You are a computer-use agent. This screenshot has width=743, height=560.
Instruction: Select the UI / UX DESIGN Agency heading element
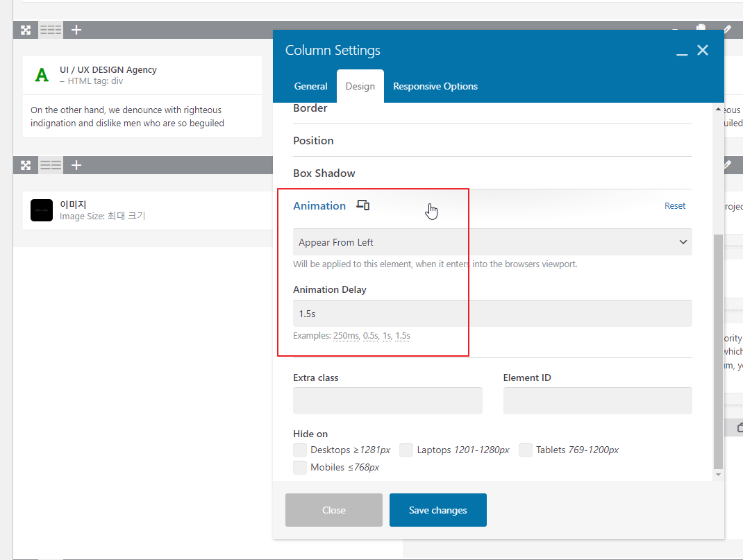tap(108, 69)
